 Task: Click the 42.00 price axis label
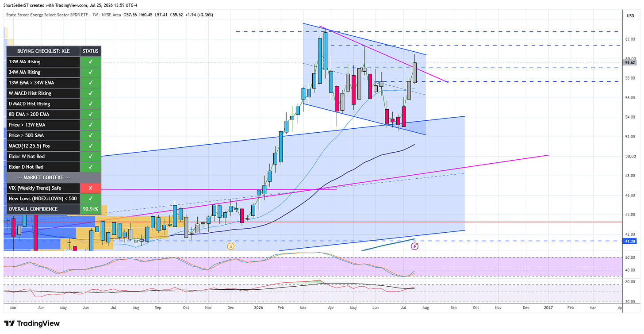point(629,234)
